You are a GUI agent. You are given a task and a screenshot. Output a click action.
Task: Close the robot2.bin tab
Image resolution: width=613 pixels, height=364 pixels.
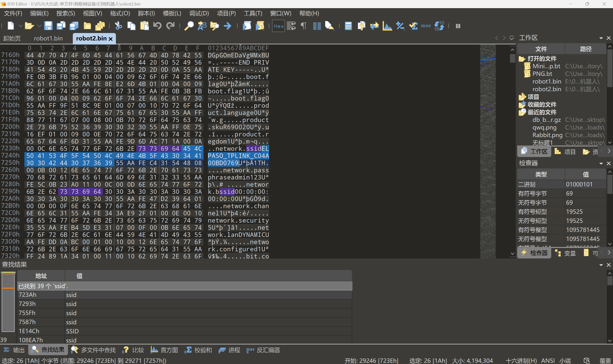pyautogui.click(x=111, y=39)
